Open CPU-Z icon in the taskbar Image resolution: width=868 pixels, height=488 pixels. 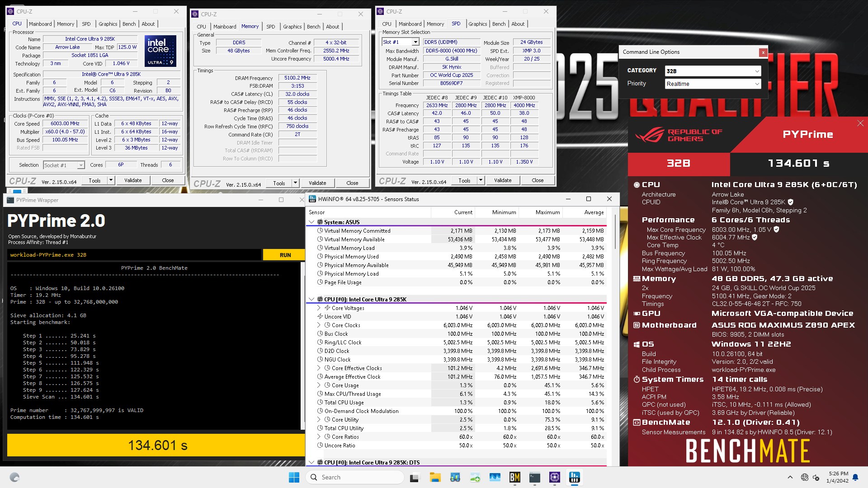click(554, 477)
